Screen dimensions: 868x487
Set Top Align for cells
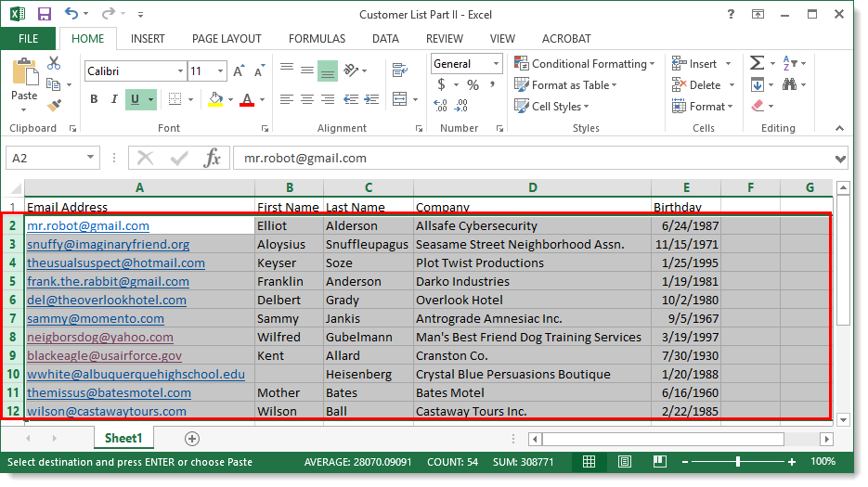click(287, 70)
